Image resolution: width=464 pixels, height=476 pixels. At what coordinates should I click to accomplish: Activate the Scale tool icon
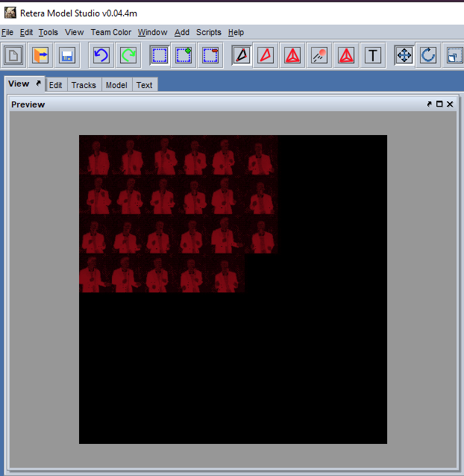pyautogui.click(x=454, y=55)
